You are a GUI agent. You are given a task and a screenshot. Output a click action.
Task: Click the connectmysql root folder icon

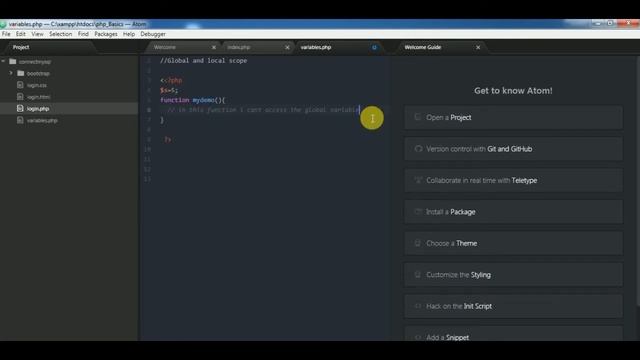[13, 62]
